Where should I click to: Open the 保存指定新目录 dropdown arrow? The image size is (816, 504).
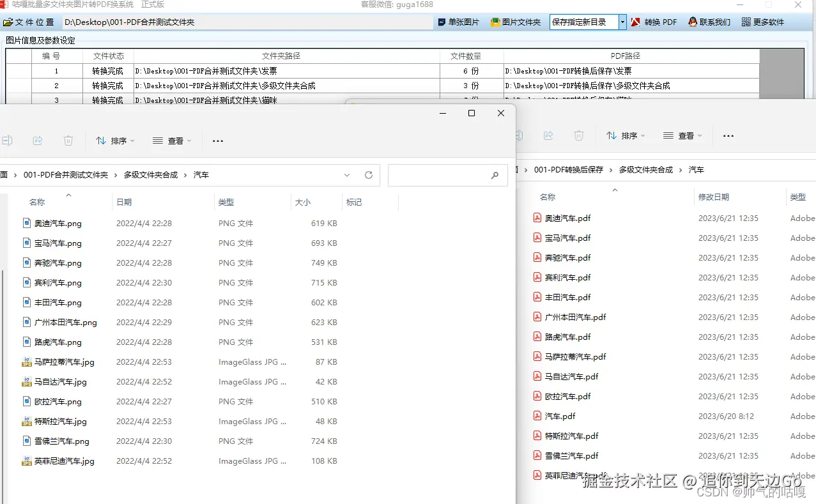(x=622, y=22)
